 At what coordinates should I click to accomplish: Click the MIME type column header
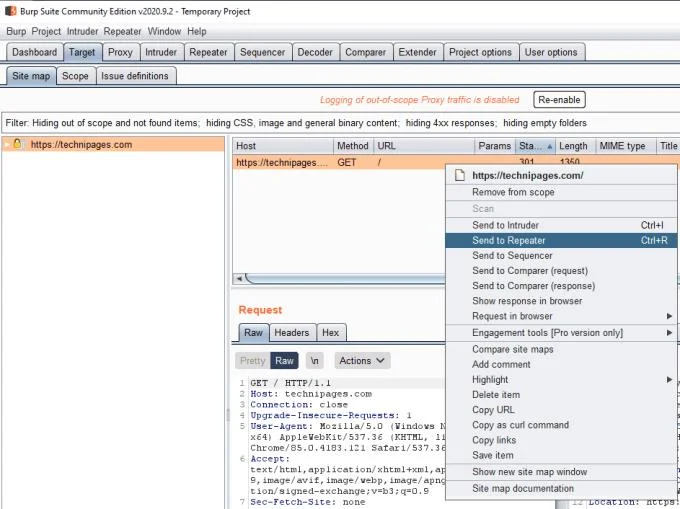click(625, 146)
